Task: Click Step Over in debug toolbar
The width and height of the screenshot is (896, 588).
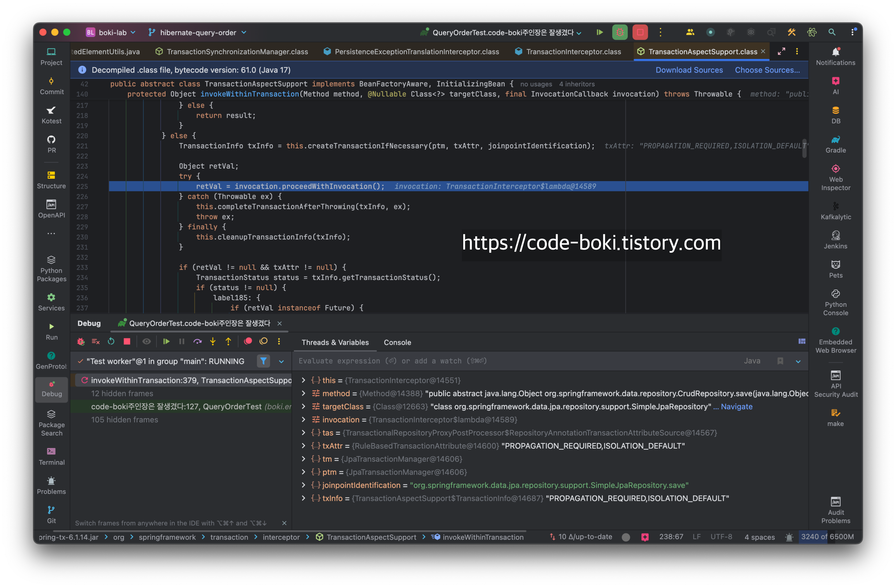Action: tap(197, 341)
